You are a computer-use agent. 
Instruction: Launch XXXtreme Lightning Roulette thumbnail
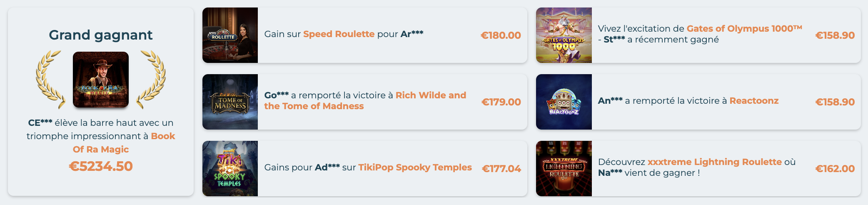(564, 169)
